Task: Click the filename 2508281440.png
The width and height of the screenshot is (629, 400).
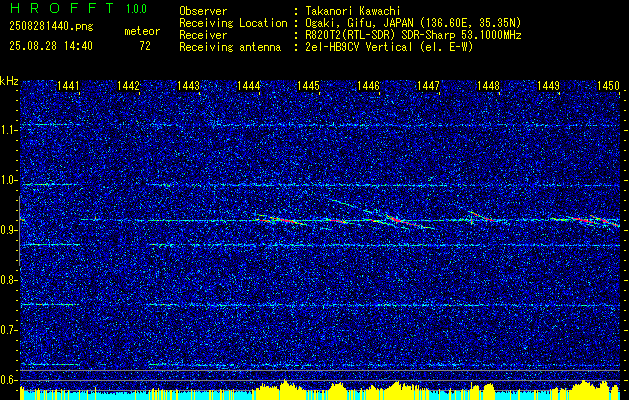Action: (x=51, y=27)
